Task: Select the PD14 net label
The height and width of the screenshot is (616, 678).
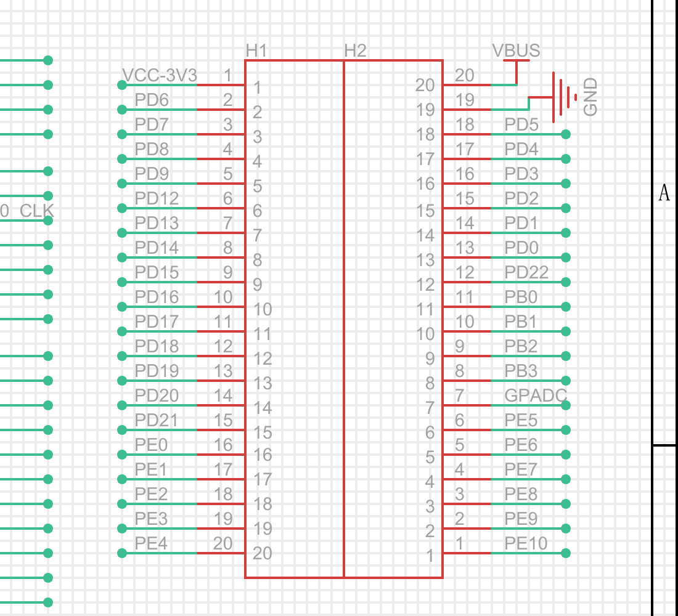Action: click(157, 248)
